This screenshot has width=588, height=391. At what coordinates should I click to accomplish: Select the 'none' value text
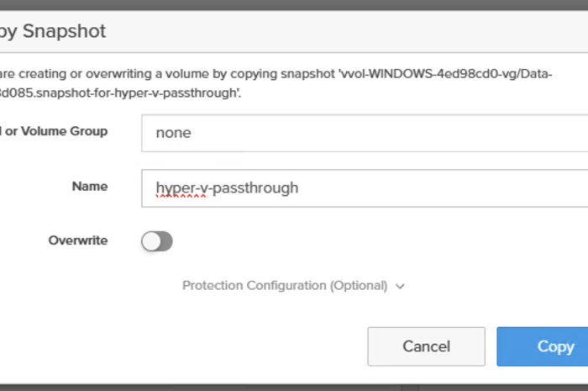[x=173, y=133]
